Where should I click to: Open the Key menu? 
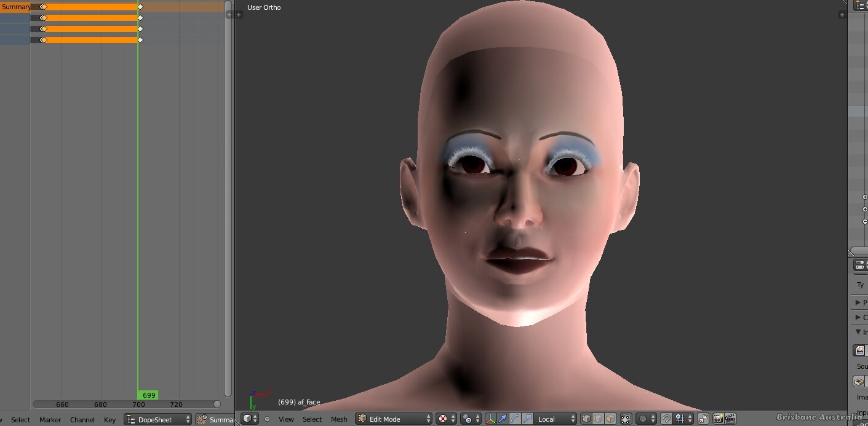(109, 420)
